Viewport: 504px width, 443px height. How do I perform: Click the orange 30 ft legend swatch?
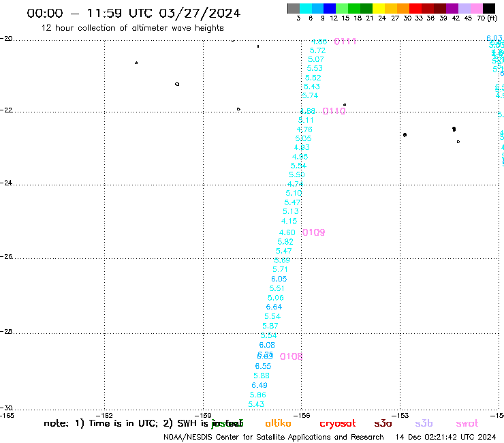[x=403, y=8]
